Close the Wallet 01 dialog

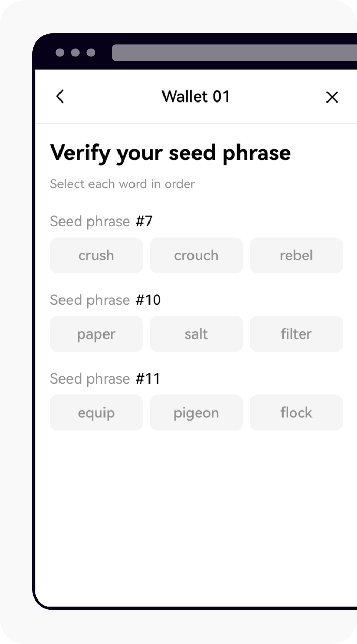point(332,97)
